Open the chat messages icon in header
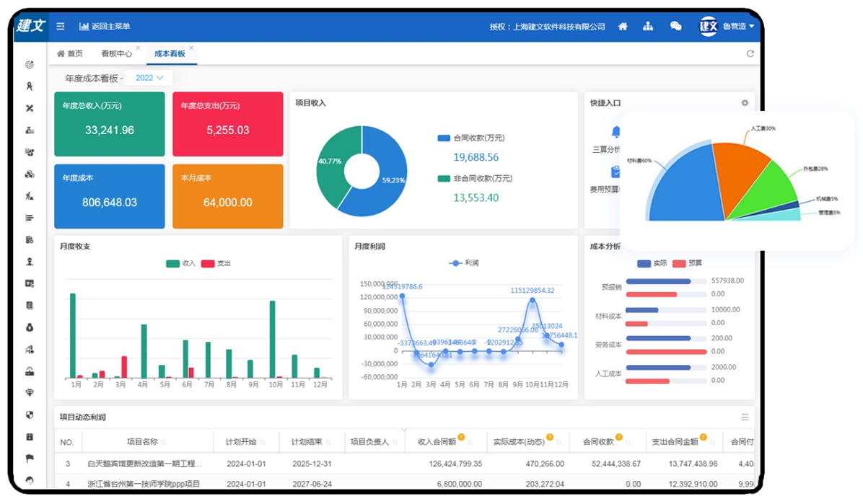The height and width of the screenshot is (504, 863). [x=675, y=27]
